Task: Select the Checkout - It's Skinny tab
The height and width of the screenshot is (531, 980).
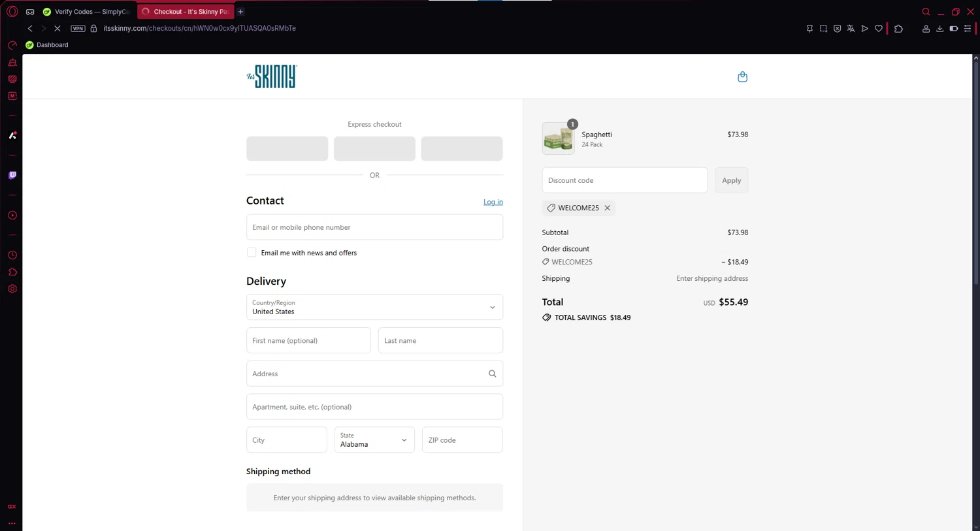Action: pyautogui.click(x=186, y=12)
